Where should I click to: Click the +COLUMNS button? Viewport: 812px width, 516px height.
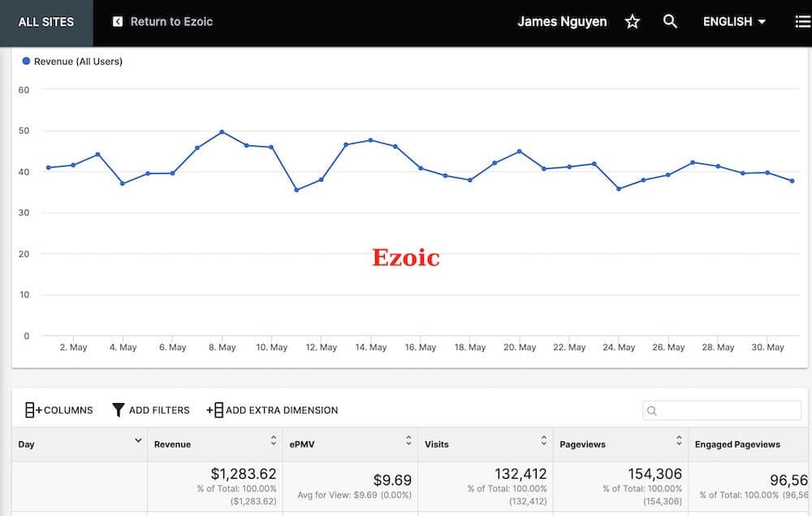(x=59, y=410)
